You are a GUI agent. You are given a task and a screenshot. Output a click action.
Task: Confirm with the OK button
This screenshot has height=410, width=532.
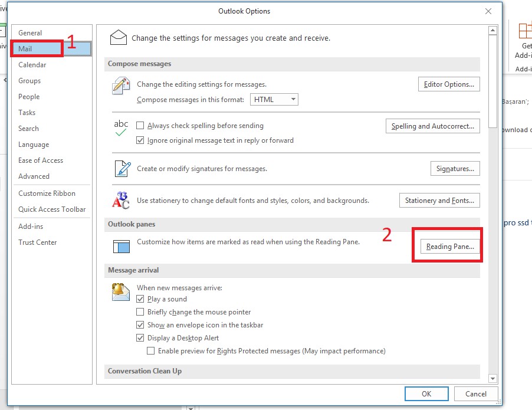tap(426, 393)
